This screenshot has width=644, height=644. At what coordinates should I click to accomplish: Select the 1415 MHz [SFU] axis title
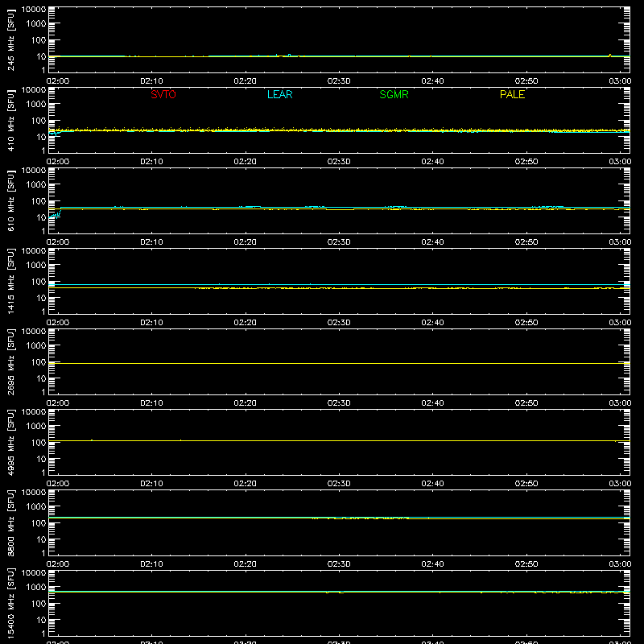10,281
